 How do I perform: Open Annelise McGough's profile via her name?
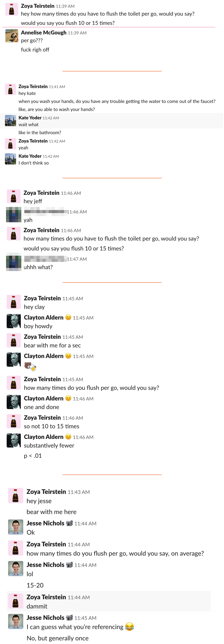pyautogui.click(x=44, y=32)
